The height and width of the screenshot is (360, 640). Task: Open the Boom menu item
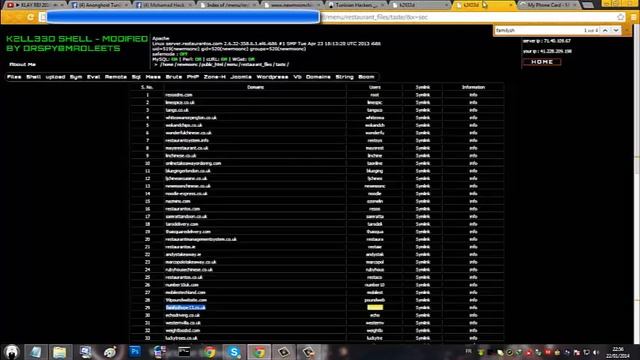coord(366,77)
